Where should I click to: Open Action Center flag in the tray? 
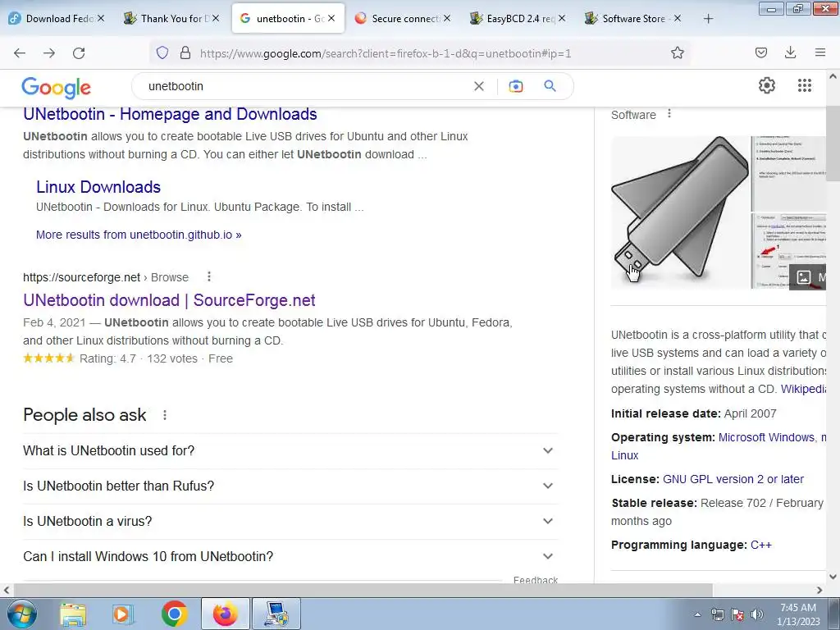737,614
